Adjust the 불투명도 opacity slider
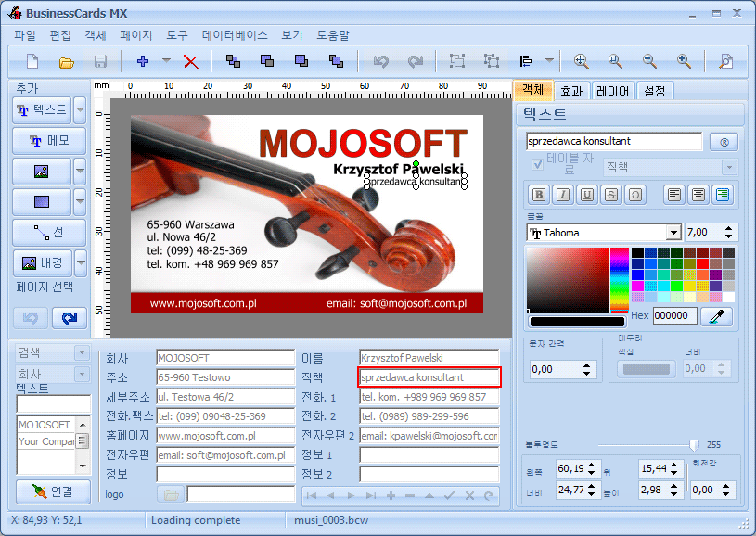This screenshot has height=536, width=756. point(694,445)
